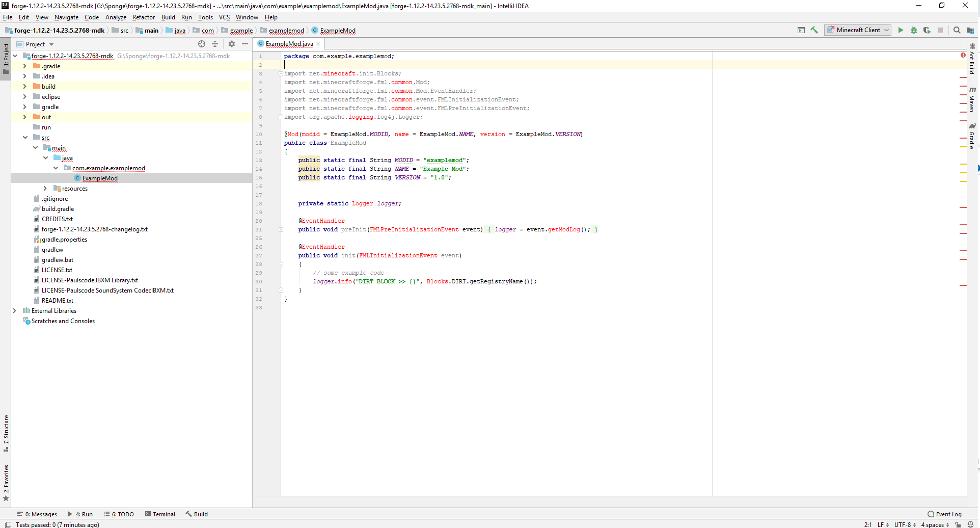Viewport: 980px width, 528px height.
Task: Open Minecraft Client run configuration dropdown
Action: pos(858,30)
